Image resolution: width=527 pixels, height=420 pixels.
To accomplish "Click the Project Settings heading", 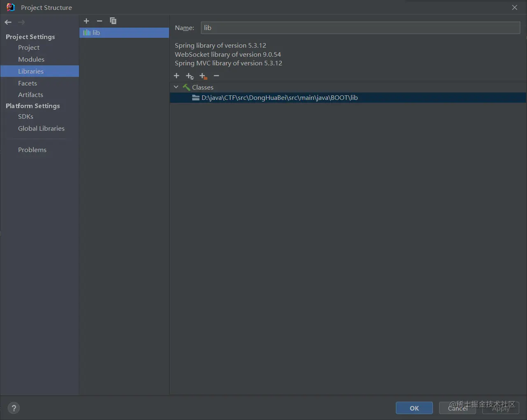I will (x=30, y=37).
